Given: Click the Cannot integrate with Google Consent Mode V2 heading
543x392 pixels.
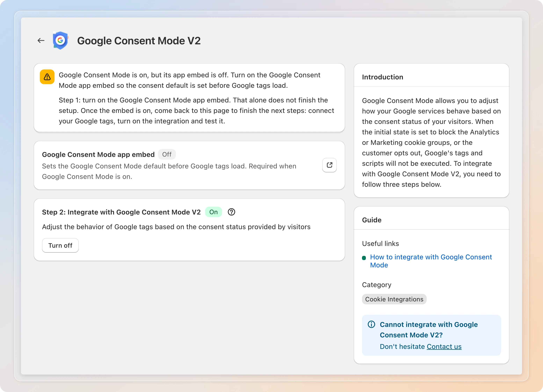Looking at the screenshot, I should pyautogui.click(x=429, y=330).
